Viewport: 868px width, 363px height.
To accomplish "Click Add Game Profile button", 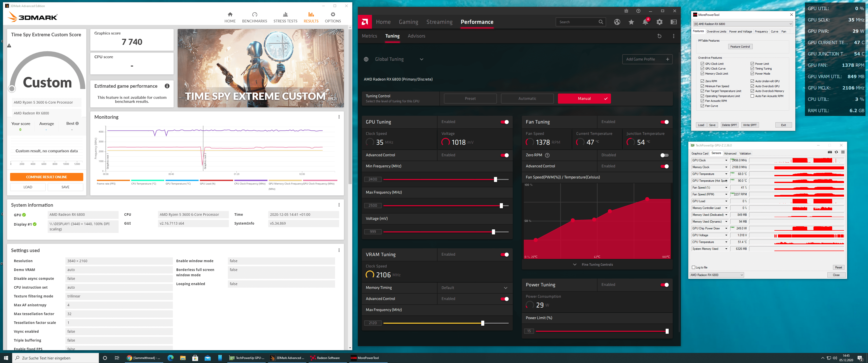I will (x=647, y=59).
